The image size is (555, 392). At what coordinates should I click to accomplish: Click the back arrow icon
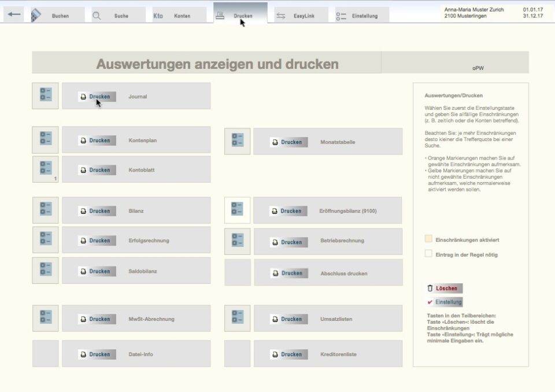pyautogui.click(x=14, y=14)
